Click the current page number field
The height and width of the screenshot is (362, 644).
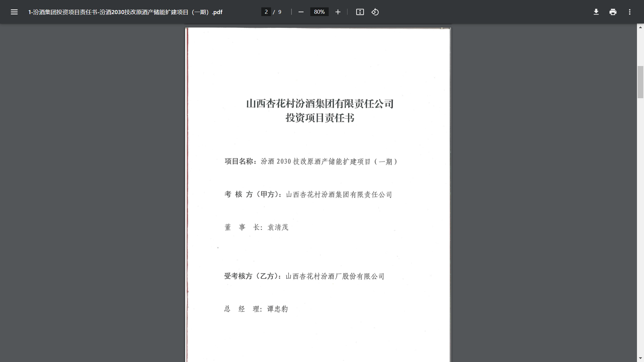(266, 12)
